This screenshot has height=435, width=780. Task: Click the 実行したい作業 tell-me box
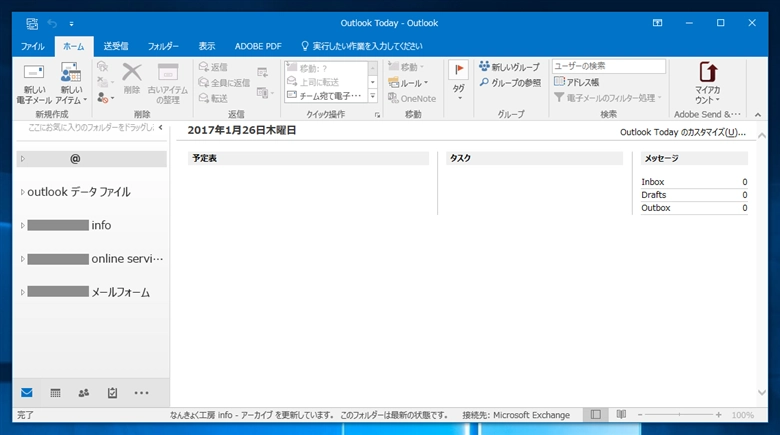point(362,46)
